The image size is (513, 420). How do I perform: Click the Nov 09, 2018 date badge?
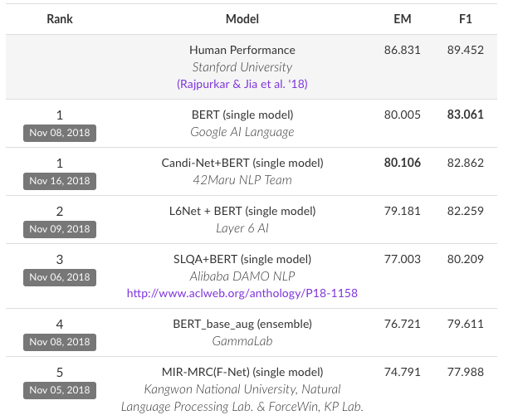click(x=60, y=229)
